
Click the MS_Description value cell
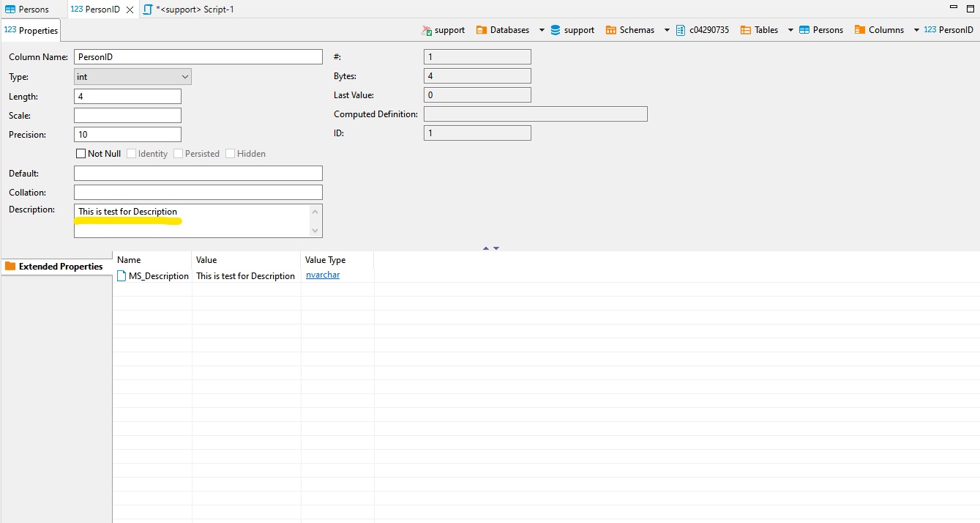pos(246,276)
